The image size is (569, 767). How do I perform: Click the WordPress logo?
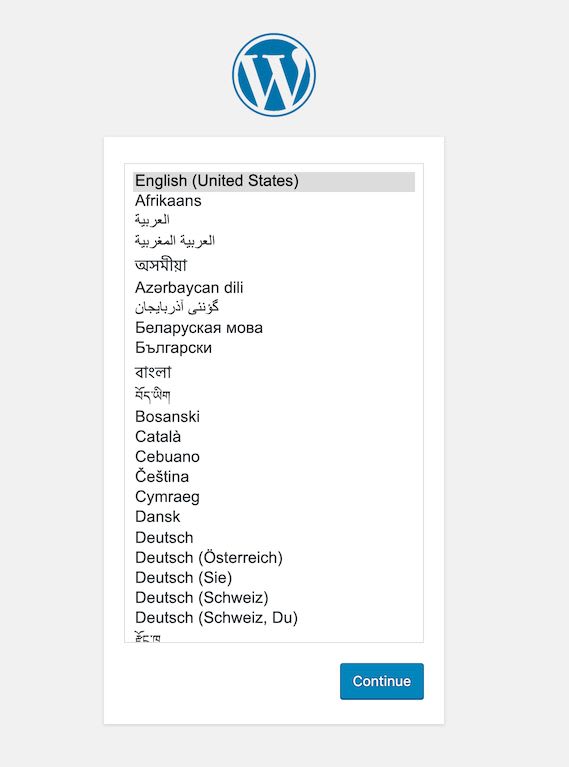pyautogui.click(x=273, y=75)
